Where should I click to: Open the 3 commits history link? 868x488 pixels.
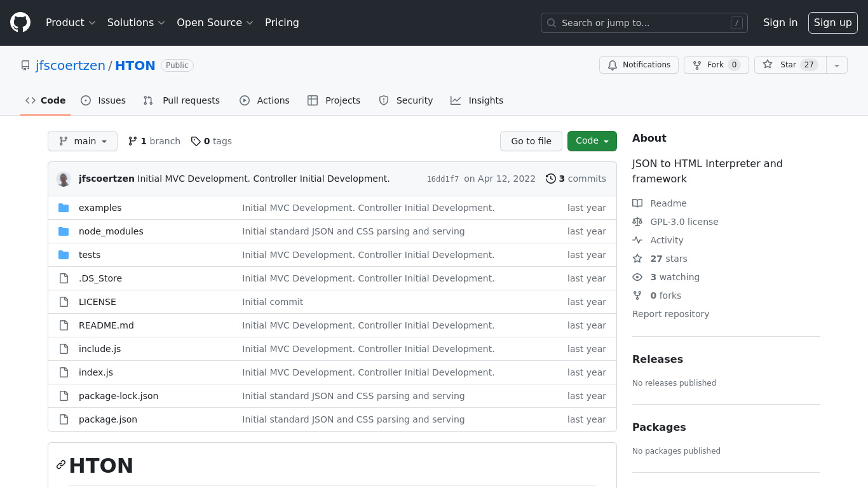[576, 179]
